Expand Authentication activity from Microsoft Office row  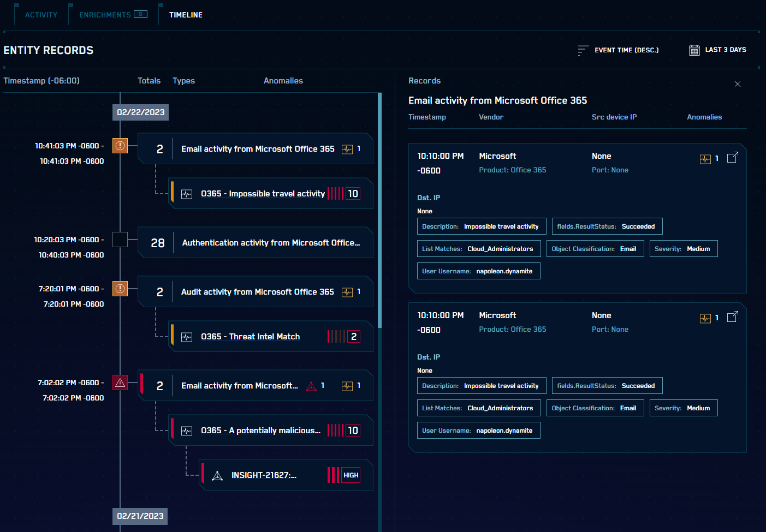271,243
